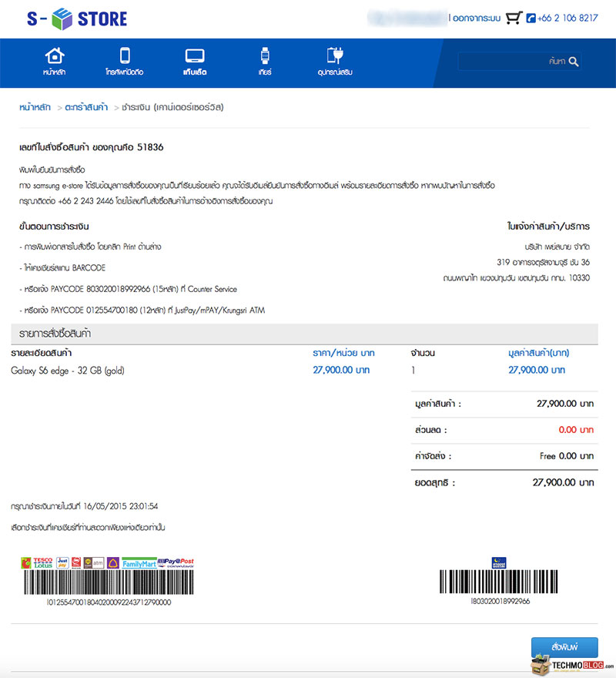Click the quantity value 1
Image resolution: width=616 pixels, height=678 pixels.
413,370
